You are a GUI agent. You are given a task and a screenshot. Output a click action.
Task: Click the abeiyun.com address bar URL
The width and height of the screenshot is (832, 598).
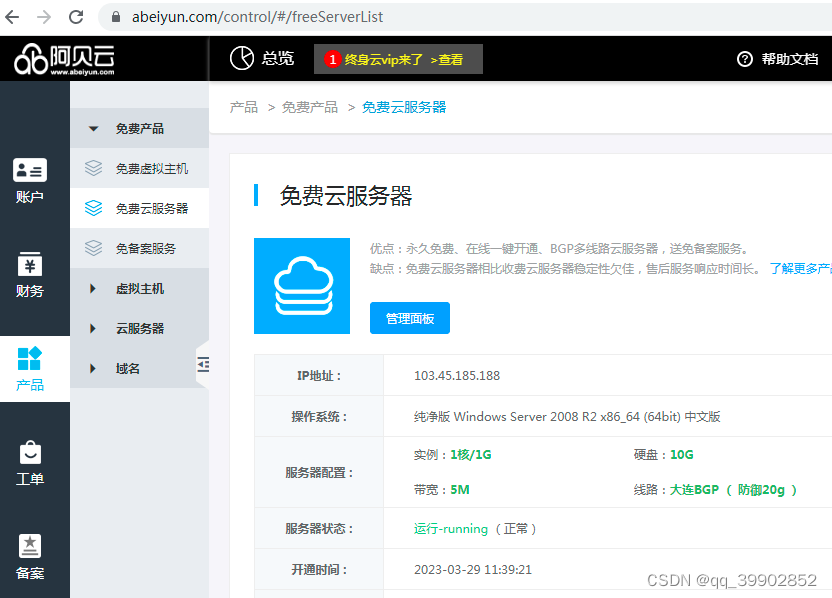pyautogui.click(x=257, y=17)
